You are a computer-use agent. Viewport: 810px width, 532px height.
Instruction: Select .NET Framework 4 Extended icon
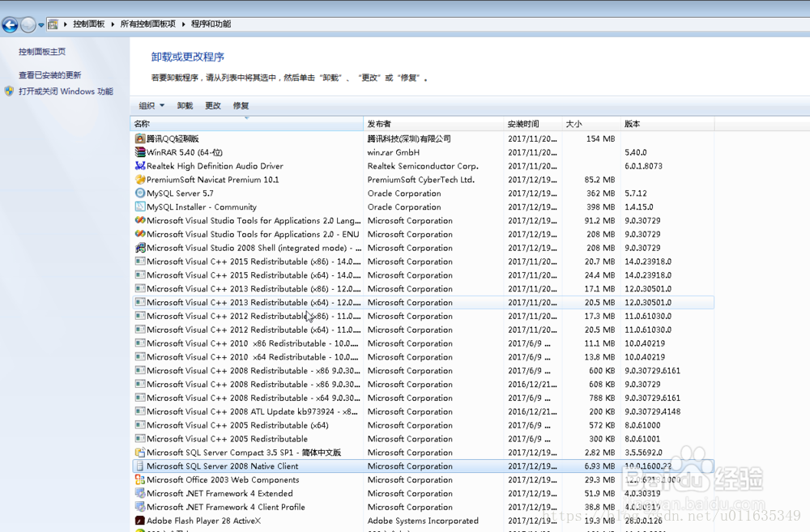(x=140, y=493)
